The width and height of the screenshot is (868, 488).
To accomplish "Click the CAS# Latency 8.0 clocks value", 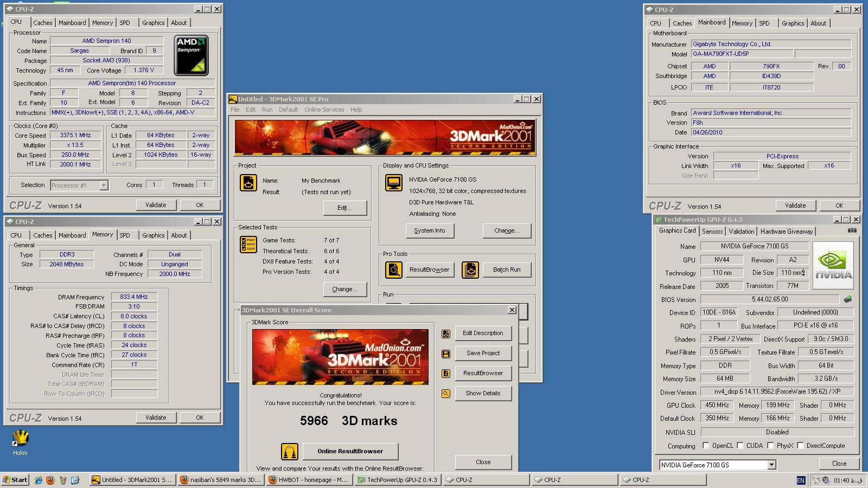I will point(134,316).
